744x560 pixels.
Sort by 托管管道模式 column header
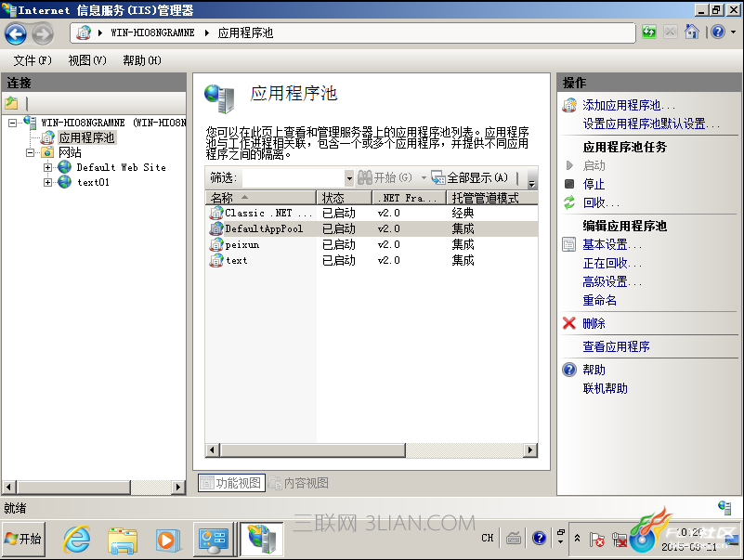[492, 198]
